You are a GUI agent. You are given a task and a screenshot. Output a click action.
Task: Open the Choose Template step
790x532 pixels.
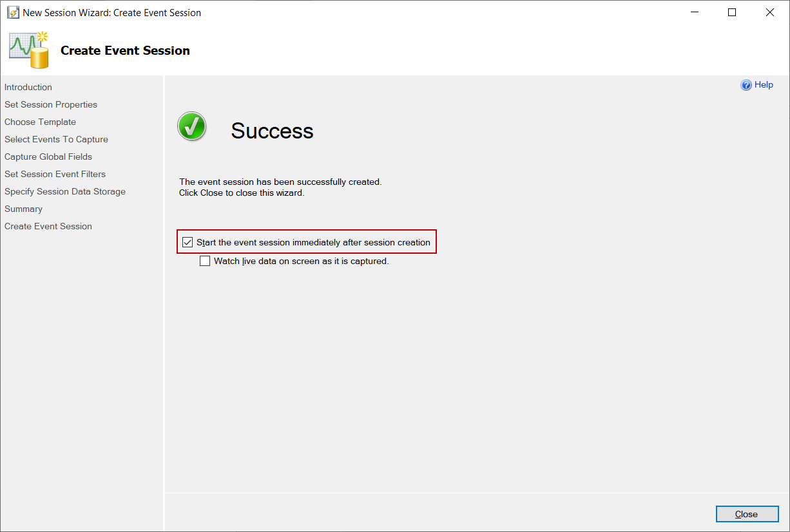40,122
